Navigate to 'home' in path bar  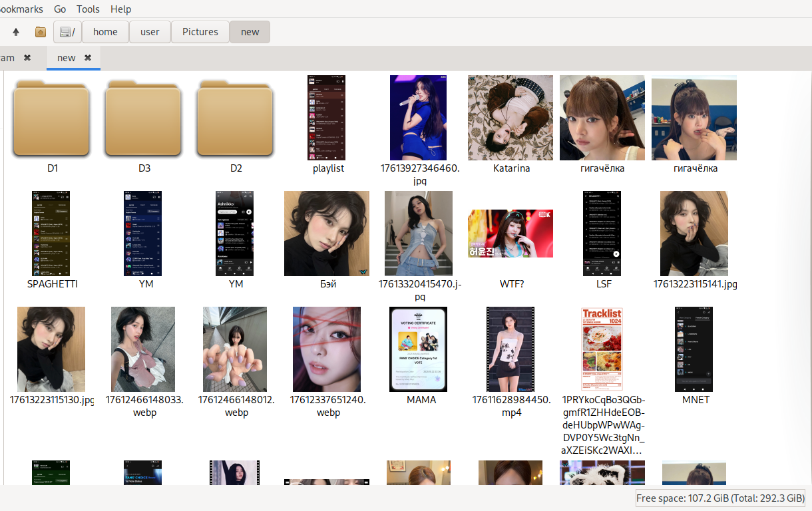point(105,32)
